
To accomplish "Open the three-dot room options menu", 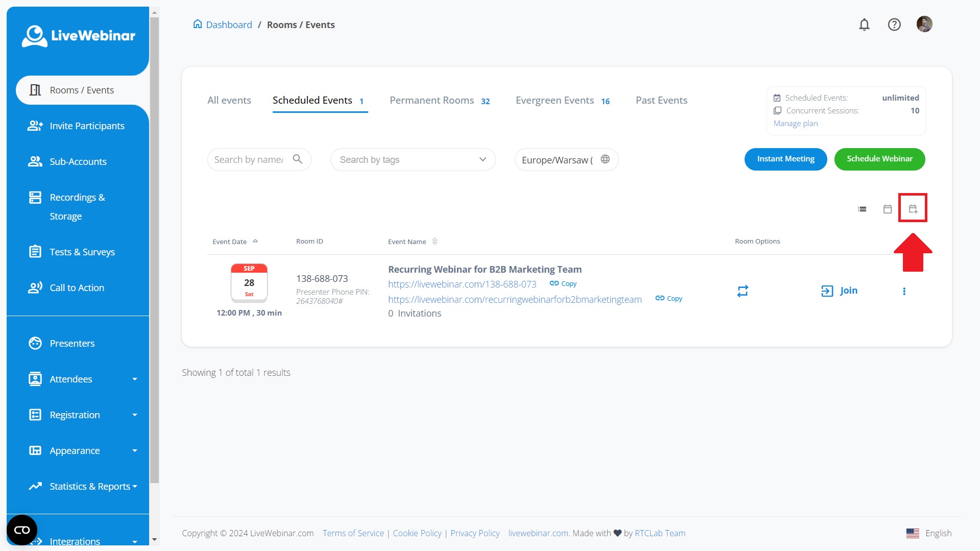I will click(904, 291).
